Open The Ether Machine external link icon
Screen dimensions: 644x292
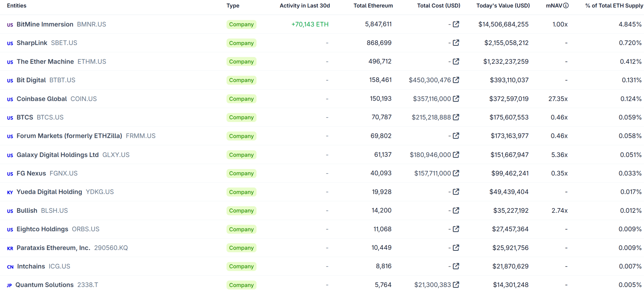[x=456, y=61]
